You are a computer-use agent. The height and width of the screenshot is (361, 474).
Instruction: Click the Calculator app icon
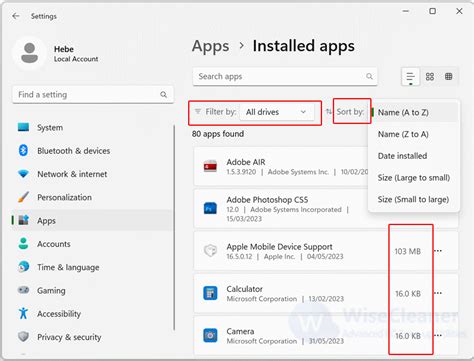[x=210, y=293]
